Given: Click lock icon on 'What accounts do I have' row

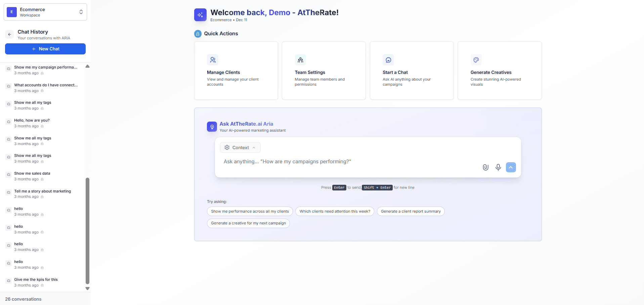Looking at the screenshot, I should tap(42, 91).
